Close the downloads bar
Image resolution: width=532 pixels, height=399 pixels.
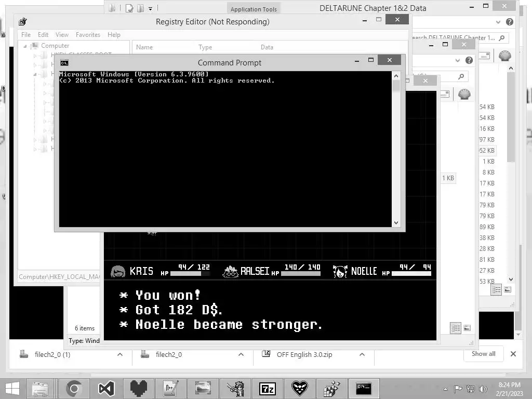click(513, 354)
